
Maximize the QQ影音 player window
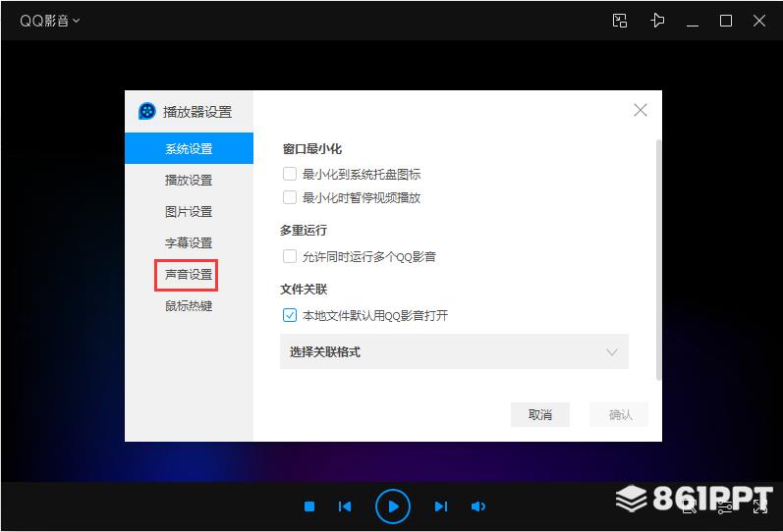coord(726,21)
